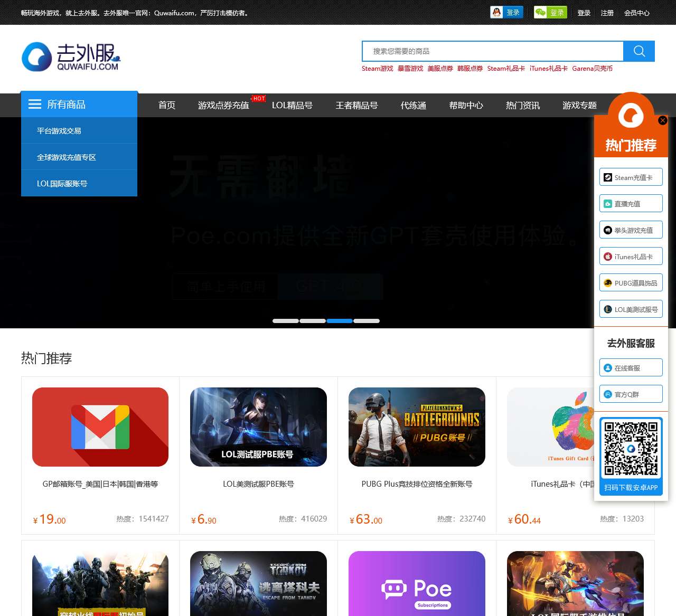This screenshot has height=616, width=676.
Task: Open the Poe Subscriptions product image
Action: tap(417, 583)
